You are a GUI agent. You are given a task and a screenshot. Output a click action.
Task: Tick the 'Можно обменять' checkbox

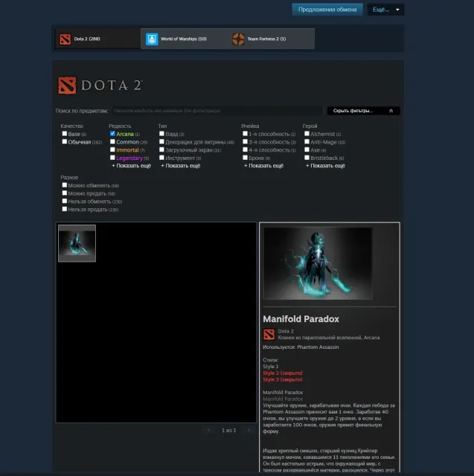pos(65,185)
